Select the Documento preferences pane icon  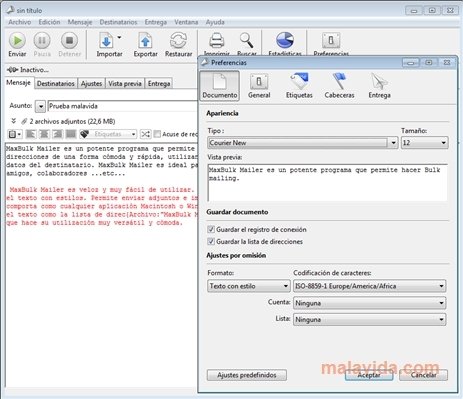[220, 85]
